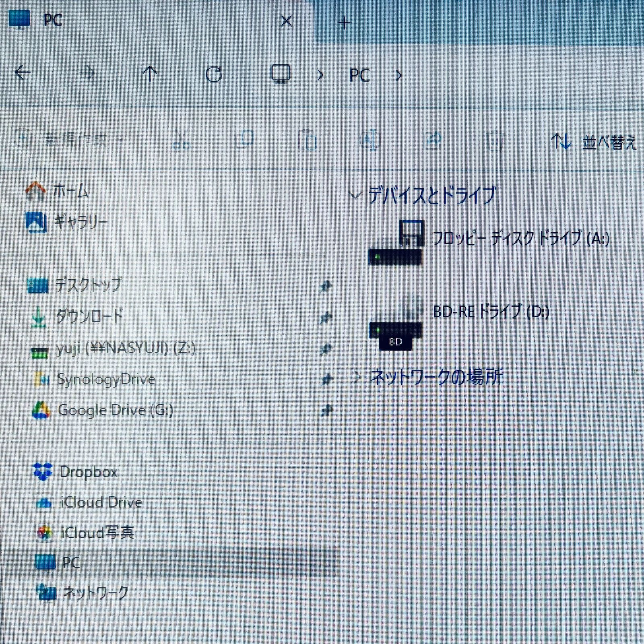Click the Google Drive triangle icon
The height and width of the screenshot is (644, 644).
click(41, 411)
